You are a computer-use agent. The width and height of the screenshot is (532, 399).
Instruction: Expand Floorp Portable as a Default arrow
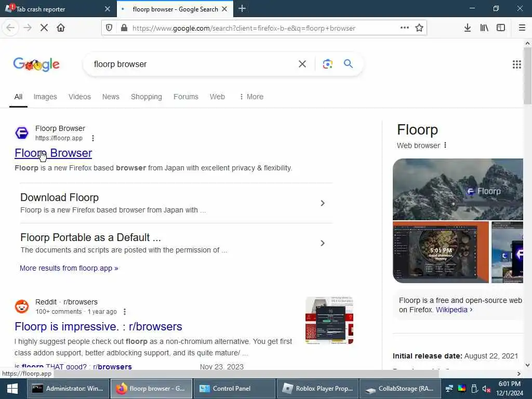[x=323, y=243]
